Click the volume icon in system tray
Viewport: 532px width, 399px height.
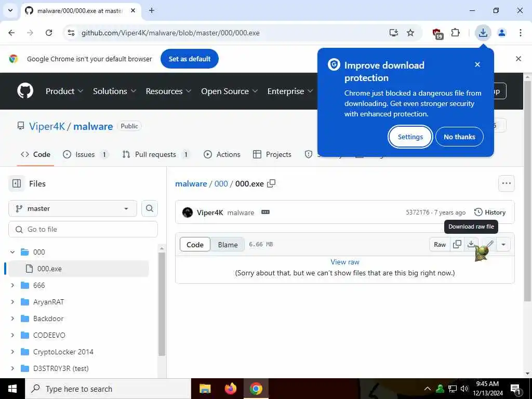[464, 389]
